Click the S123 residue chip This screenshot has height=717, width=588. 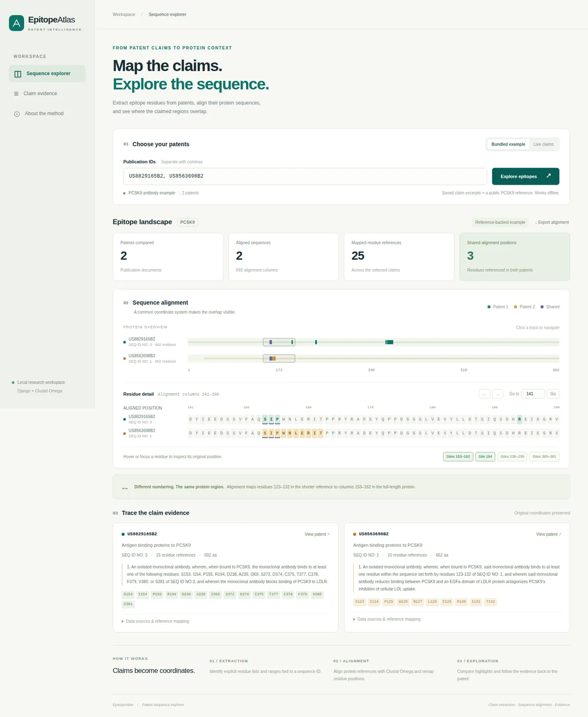[x=360, y=601]
